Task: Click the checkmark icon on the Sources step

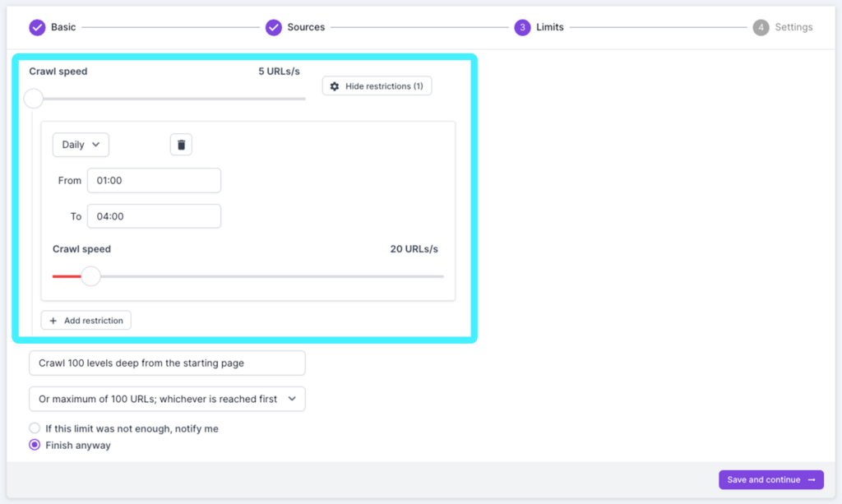Action: 274,27
